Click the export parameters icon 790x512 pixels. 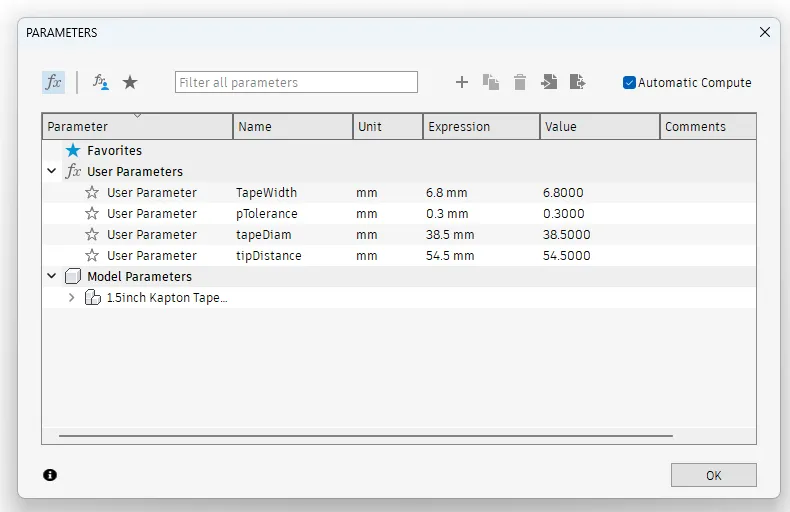577,82
